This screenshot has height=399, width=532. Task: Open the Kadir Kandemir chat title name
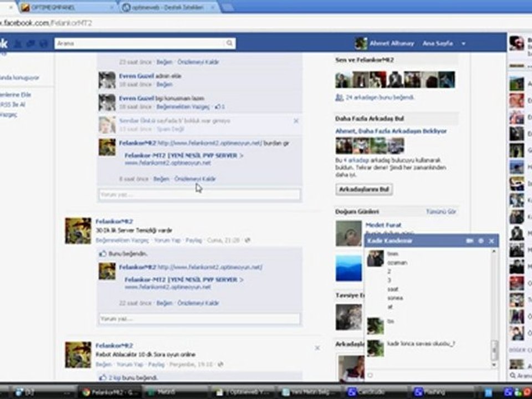click(x=390, y=241)
